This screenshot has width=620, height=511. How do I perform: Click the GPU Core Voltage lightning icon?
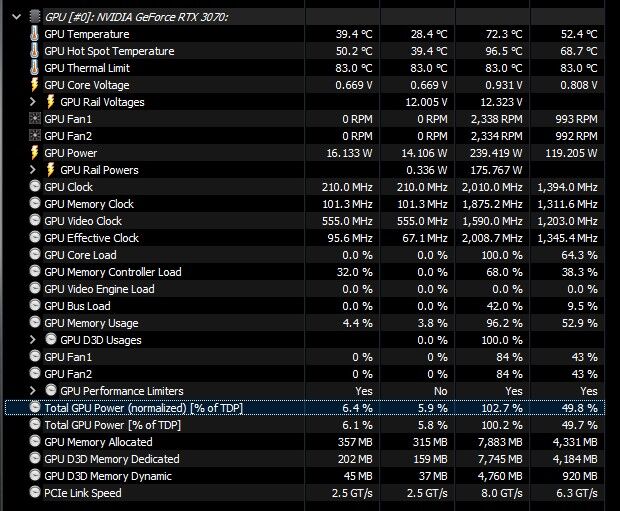click(35, 85)
